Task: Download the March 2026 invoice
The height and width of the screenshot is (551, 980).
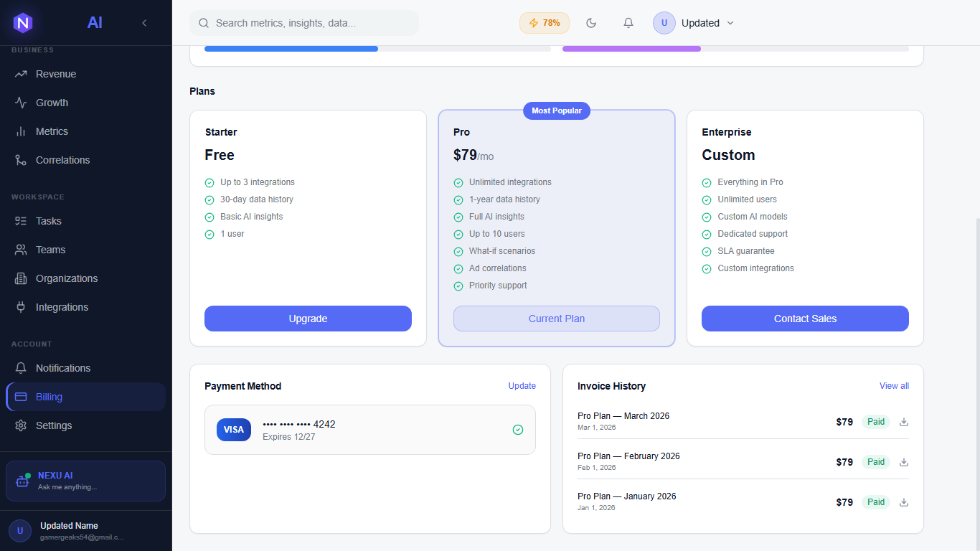Action: [x=903, y=422]
